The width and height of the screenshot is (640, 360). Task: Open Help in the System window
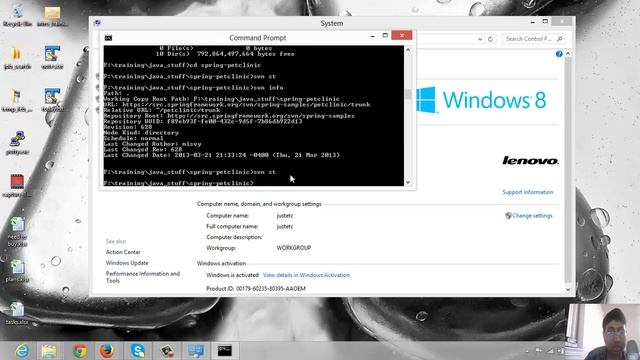pyautogui.click(x=559, y=54)
